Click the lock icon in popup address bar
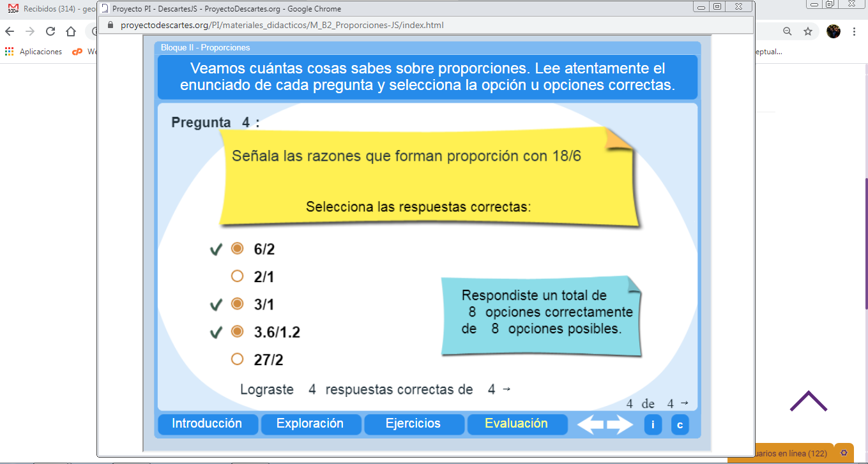This screenshot has height=464, width=868. (x=110, y=25)
